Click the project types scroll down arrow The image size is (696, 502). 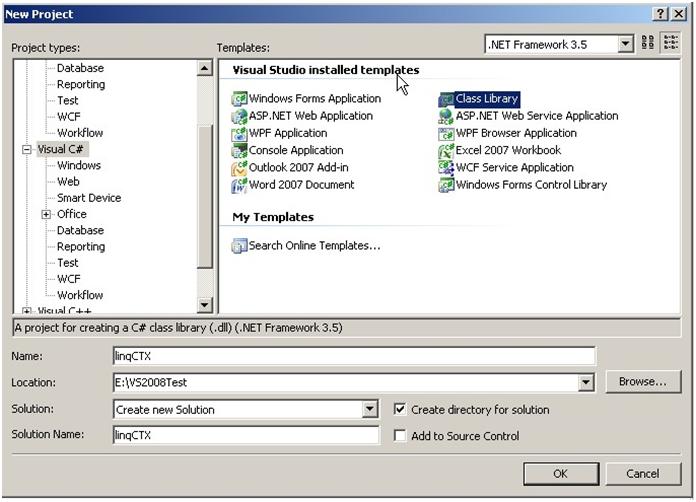coord(204,305)
